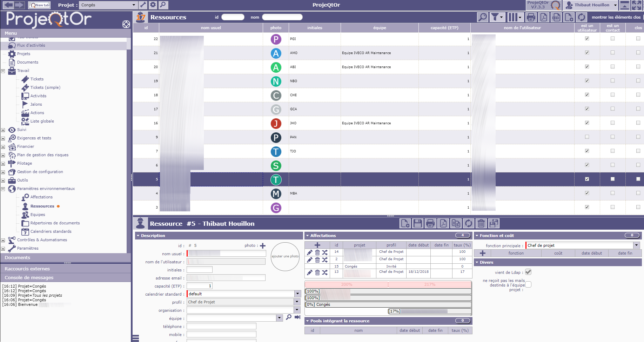Add a new affectation with plus icon
Screen dimensions: 644x342
[x=317, y=245]
